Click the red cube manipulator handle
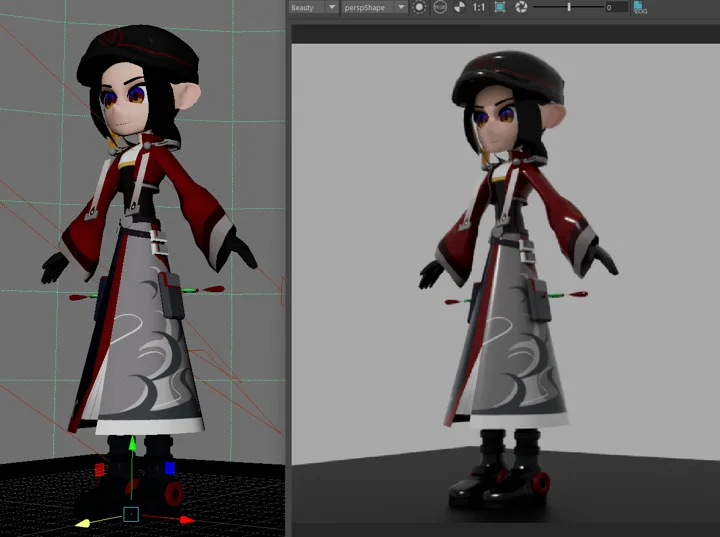This screenshot has width=720, height=537. (x=99, y=470)
